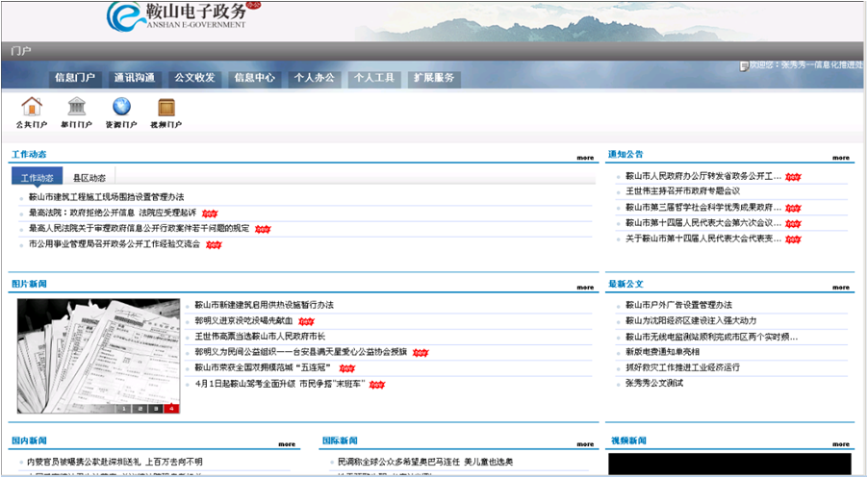Open 最高人民法院关于审理政府信息公开 article
Screen dimensions: 868x478
(x=139, y=228)
